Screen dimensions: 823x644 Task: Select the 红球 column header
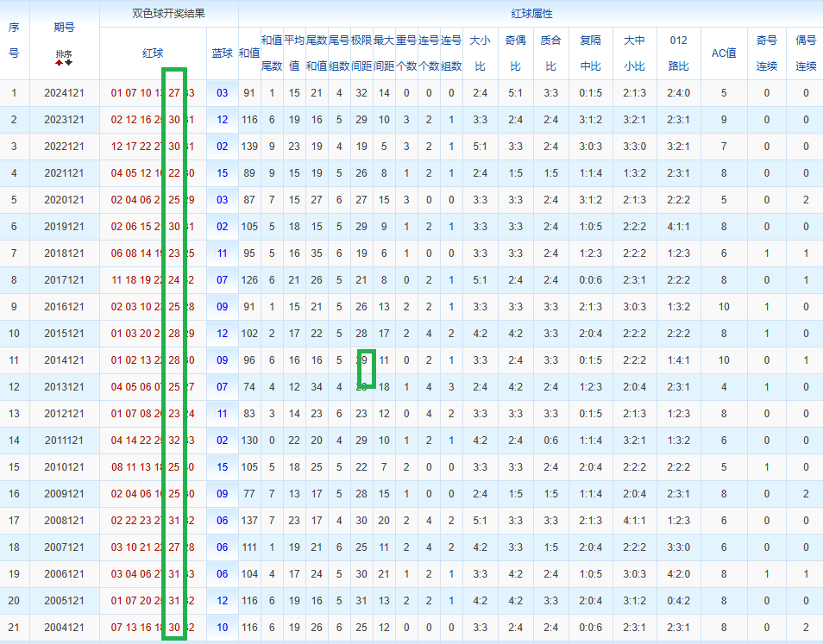[x=153, y=53]
